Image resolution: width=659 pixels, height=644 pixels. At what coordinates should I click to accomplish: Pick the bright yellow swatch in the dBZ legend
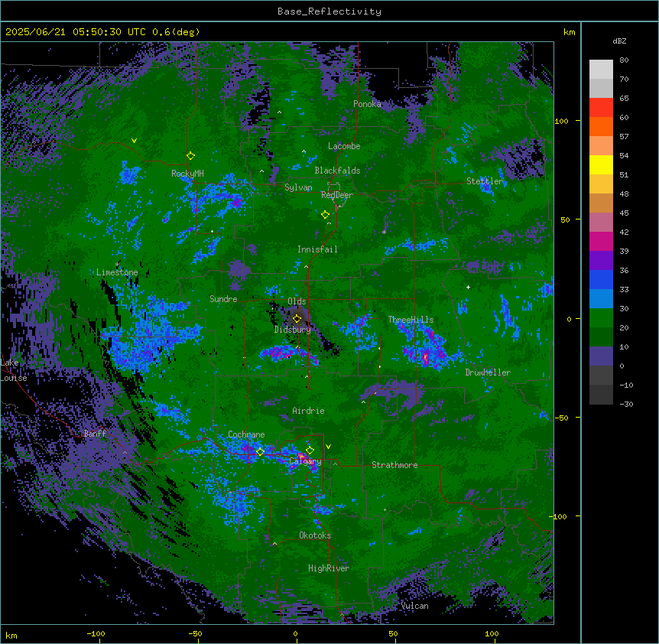click(x=601, y=164)
